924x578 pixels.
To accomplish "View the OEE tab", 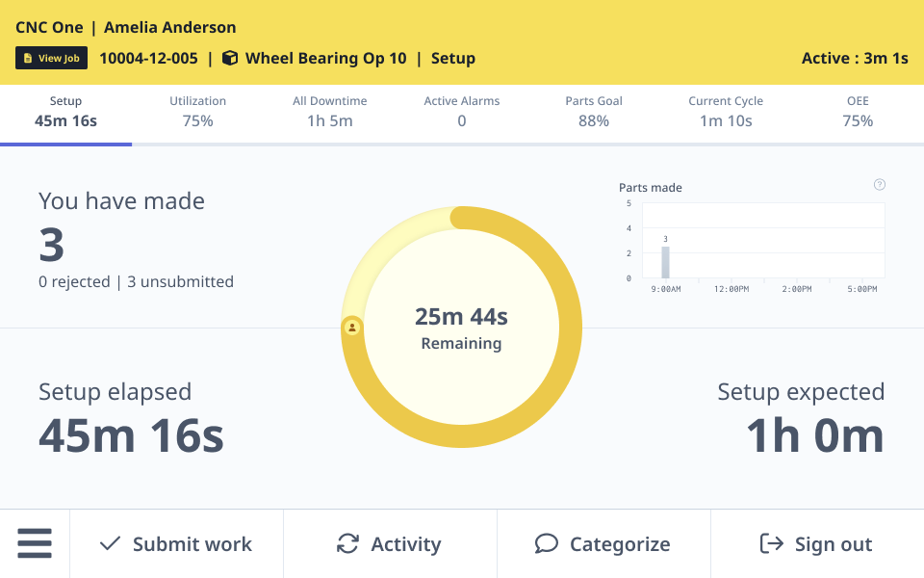I will (x=857, y=111).
